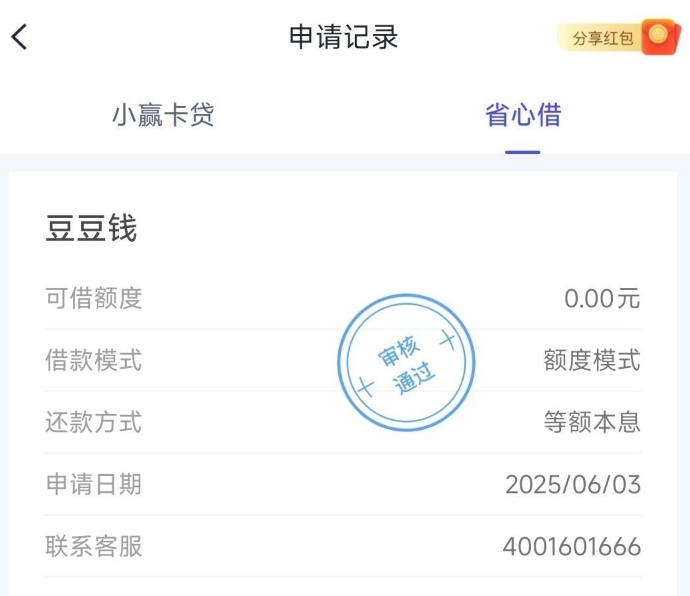The image size is (690, 596).
Task: Tap the 额度模式 value
Action: pyautogui.click(x=592, y=360)
